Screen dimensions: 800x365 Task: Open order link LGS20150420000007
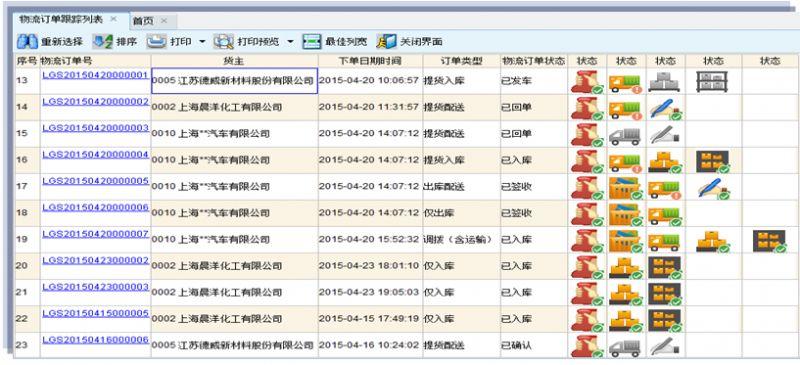click(x=96, y=234)
